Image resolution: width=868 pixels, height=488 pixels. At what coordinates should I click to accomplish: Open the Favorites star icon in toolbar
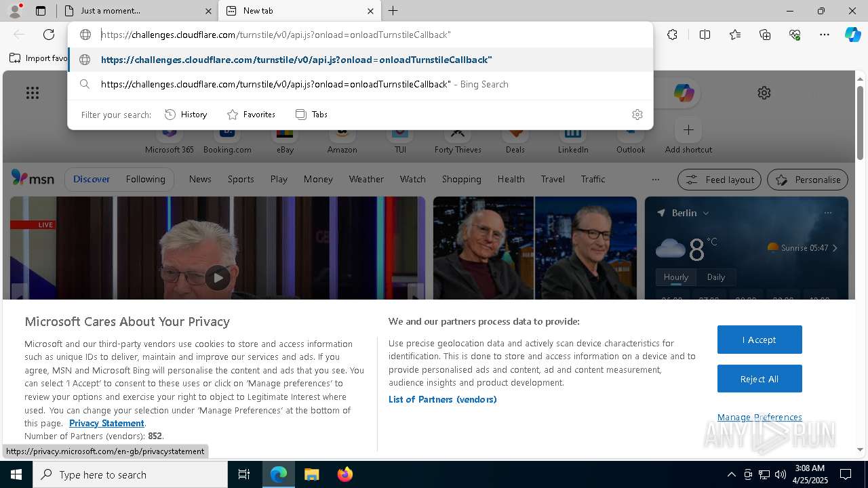(x=735, y=35)
